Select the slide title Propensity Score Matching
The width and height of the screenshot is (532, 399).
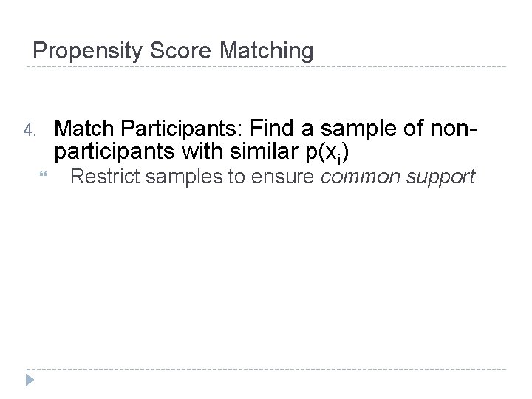pyautogui.click(x=174, y=51)
